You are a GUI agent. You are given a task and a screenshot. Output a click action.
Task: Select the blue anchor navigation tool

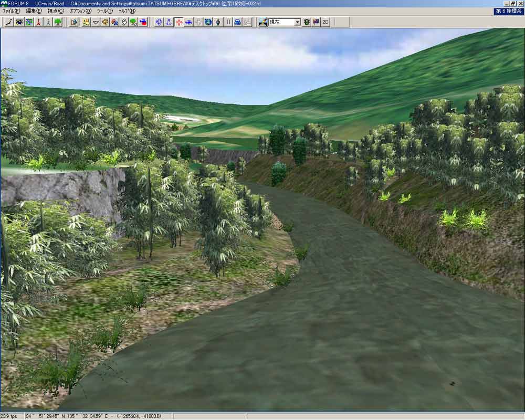169,22
